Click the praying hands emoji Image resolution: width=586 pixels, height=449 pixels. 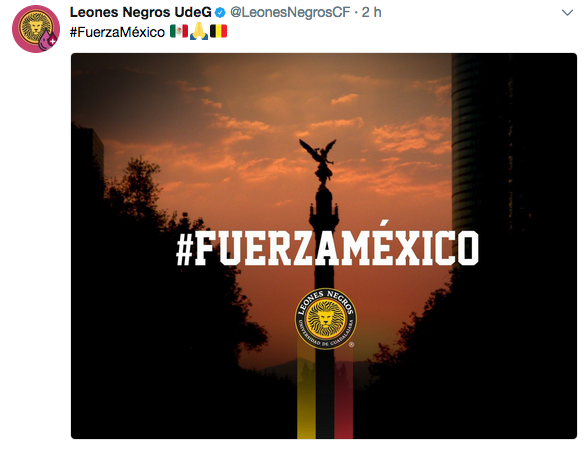click(199, 31)
